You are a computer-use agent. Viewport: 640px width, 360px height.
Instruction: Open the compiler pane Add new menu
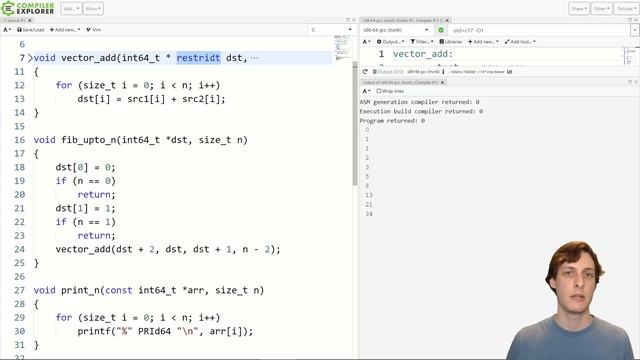483,42
